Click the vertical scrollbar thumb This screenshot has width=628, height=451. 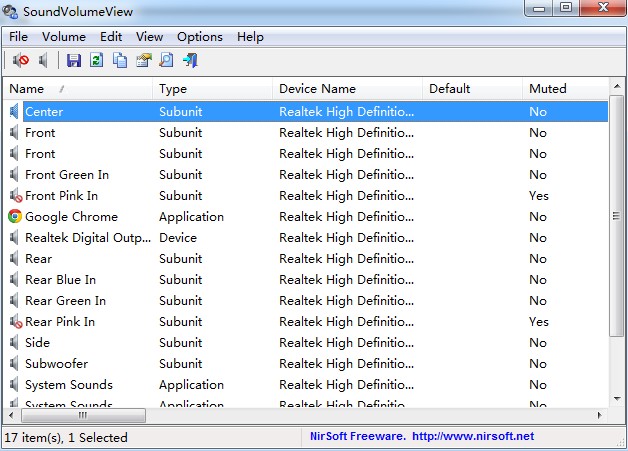point(617,216)
